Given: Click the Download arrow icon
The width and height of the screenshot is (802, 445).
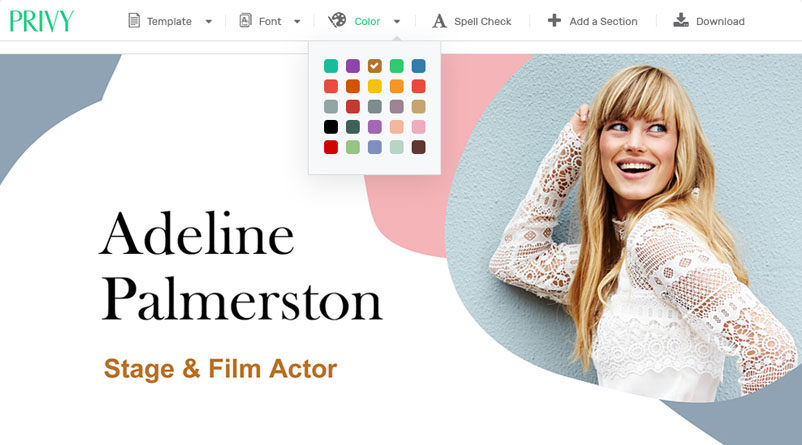Looking at the screenshot, I should tap(681, 20).
